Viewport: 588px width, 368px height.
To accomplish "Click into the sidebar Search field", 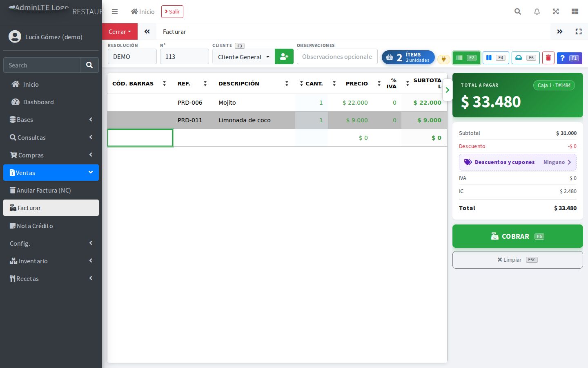I will pos(42,65).
